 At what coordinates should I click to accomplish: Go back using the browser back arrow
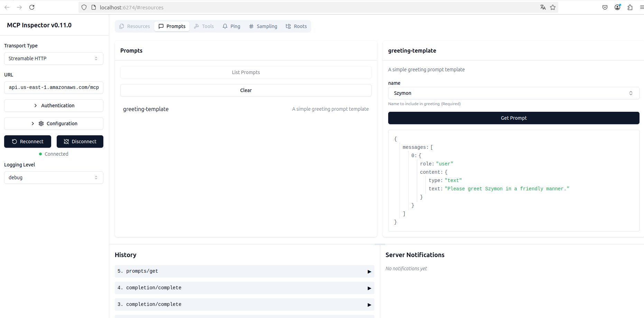click(x=7, y=7)
